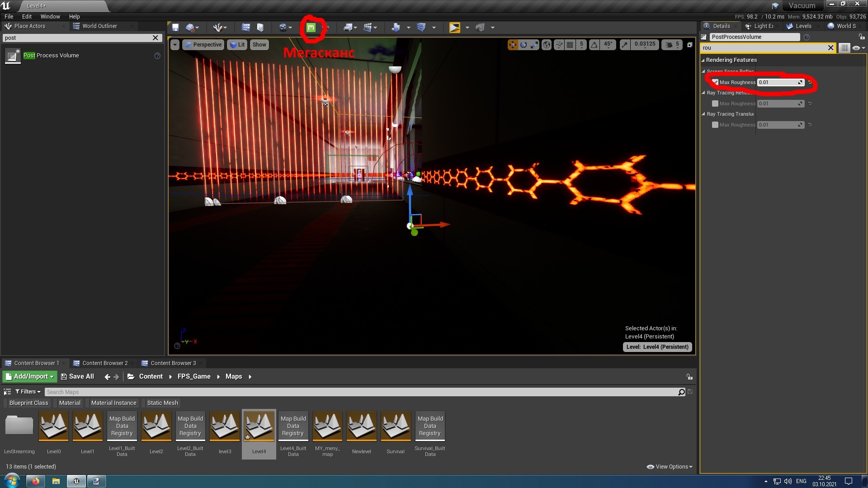This screenshot has width=868, height=488.
Task: Click the Add/Import button
Action: tap(30, 377)
